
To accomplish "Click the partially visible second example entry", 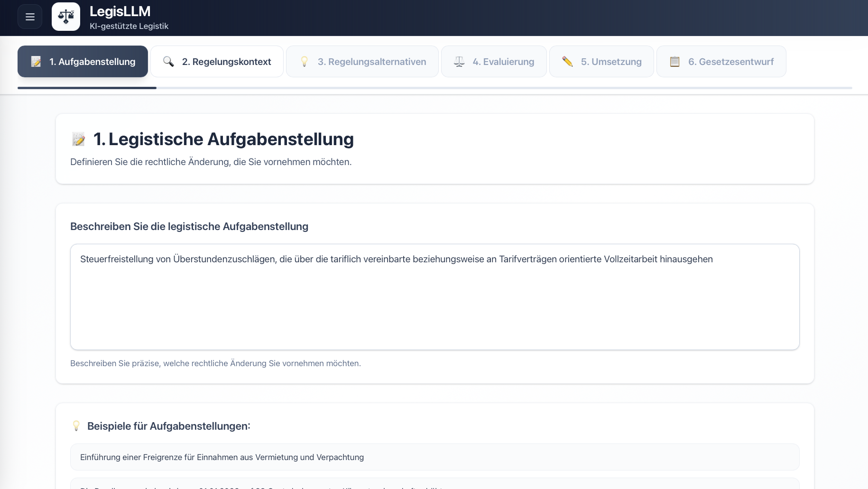I will tap(434, 485).
